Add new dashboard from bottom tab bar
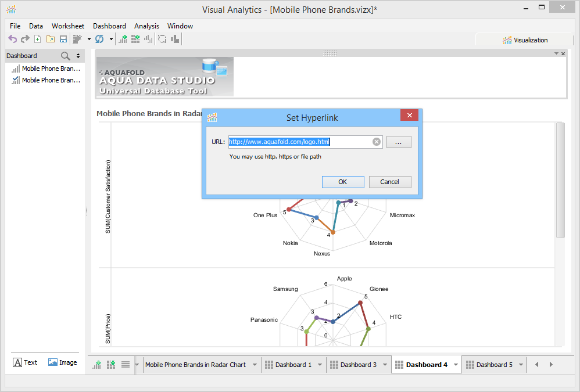580x392 pixels. [x=111, y=365]
